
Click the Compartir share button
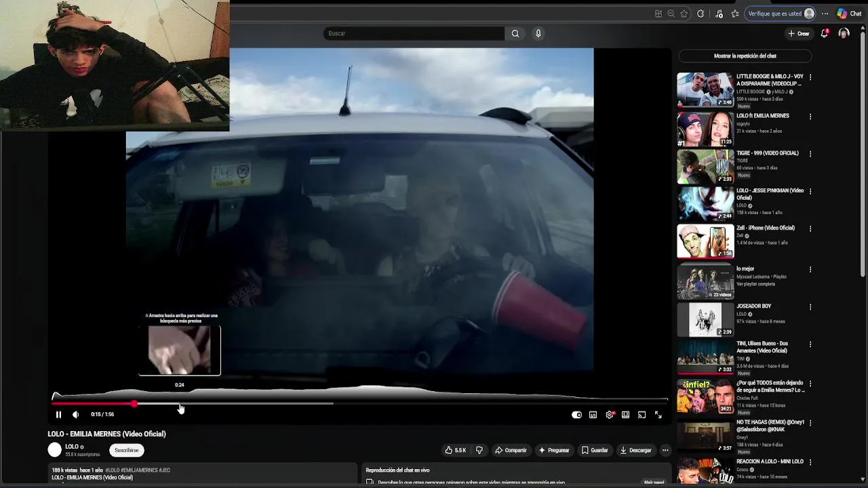511,450
